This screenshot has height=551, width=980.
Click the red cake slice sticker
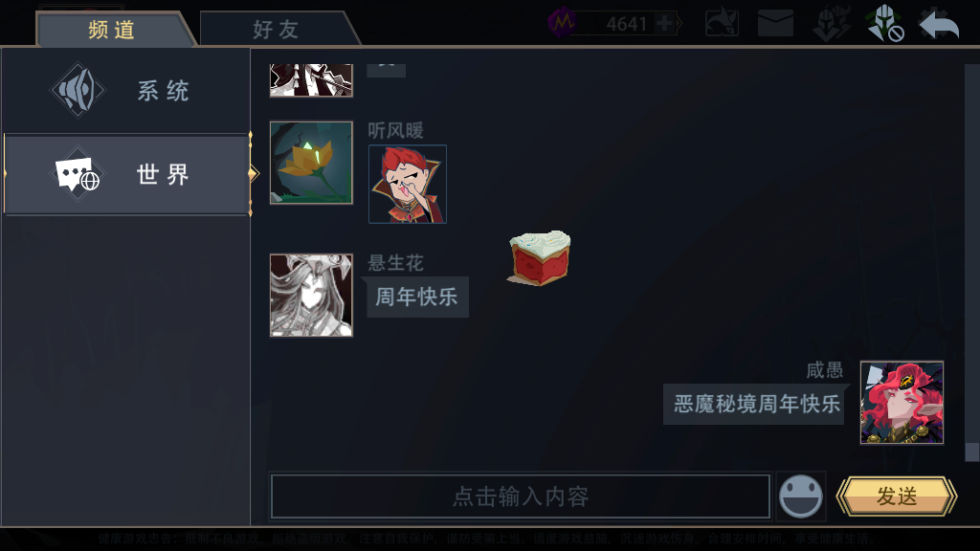tap(540, 257)
